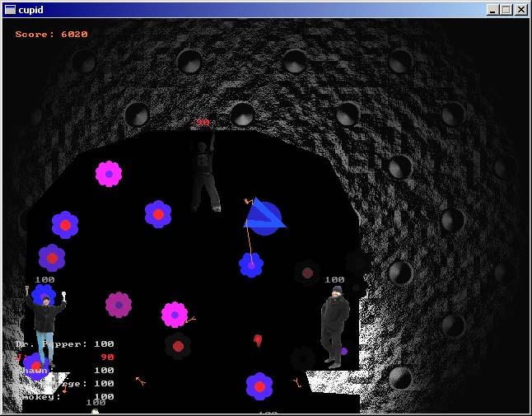Viewport: 532px width, 416px height.
Task: Close the cupid game window
Action: click(x=520, y=10)
